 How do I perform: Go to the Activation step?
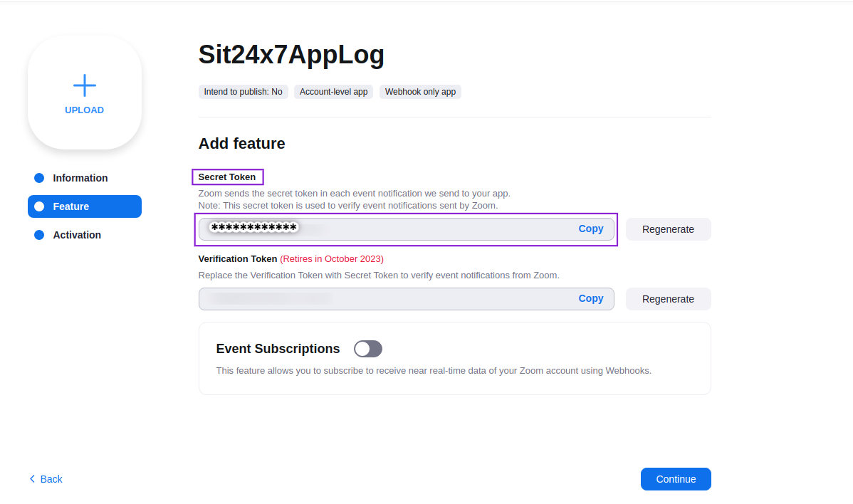click(77, 235)
